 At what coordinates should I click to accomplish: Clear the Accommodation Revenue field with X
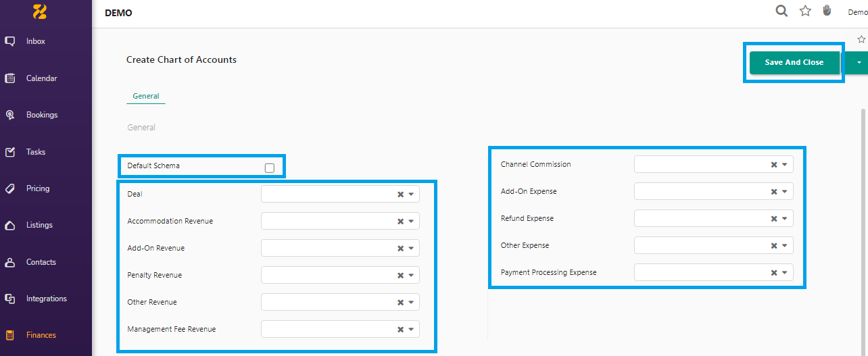[x=400, y=221]
